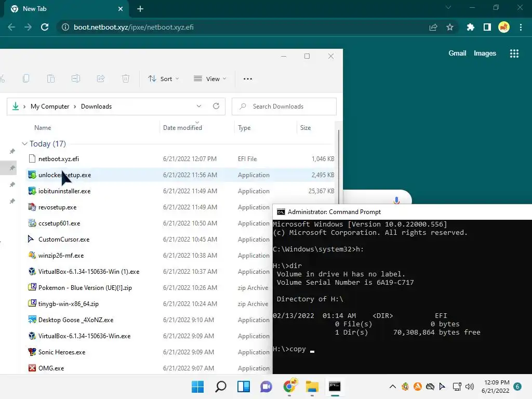
Task: Click the Command Prompt title bar icon
Action: (281, 212)
